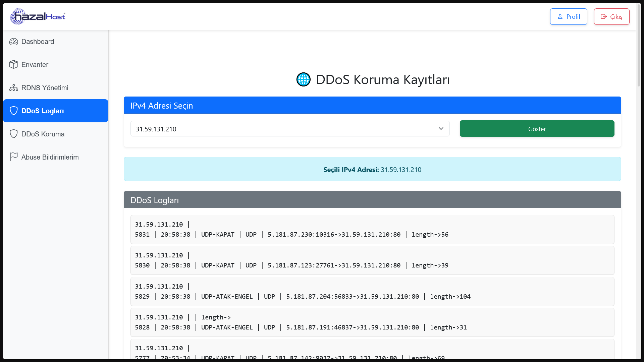Click the DDoS Logları shield icon
Viewport: 644px width, 362px height.
14,111
